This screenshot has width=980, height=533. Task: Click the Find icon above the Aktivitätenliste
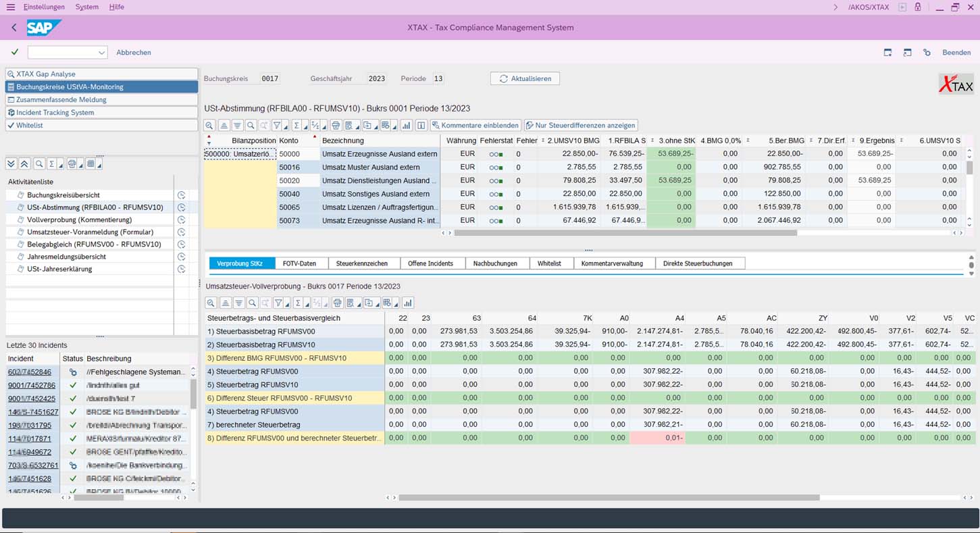point(39,164)
